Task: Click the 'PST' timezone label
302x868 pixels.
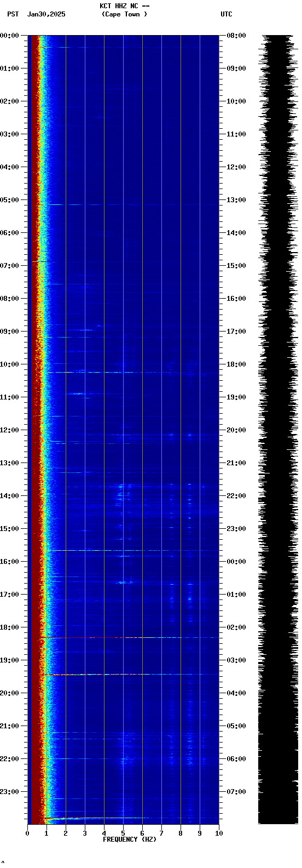Action: tap(13, 14)
